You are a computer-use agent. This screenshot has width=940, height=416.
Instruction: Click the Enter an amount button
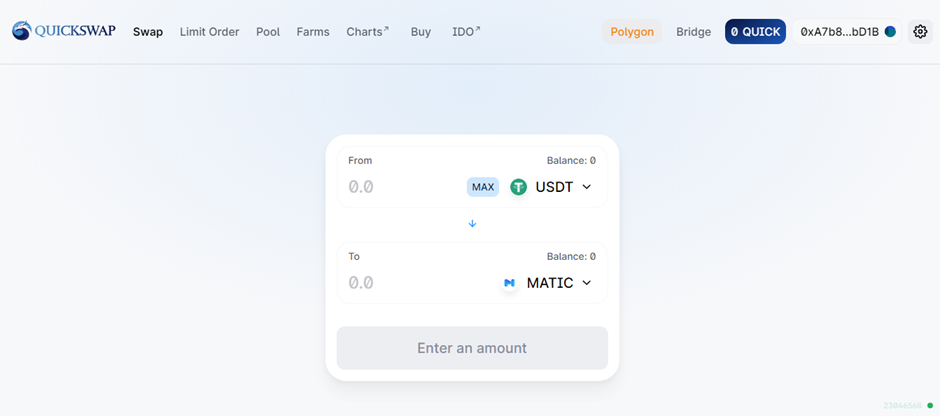(x=472, y=348)
